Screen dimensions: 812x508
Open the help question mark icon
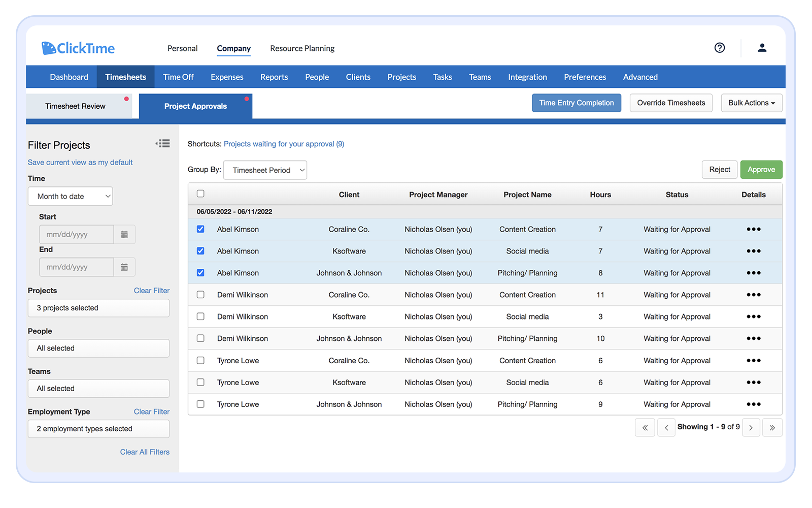coord(719,48)
